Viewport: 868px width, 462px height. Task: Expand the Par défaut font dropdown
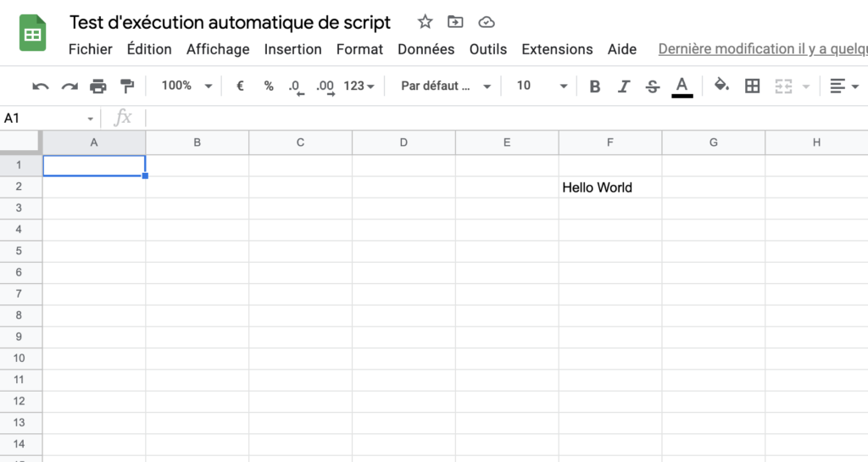point(446,86)
